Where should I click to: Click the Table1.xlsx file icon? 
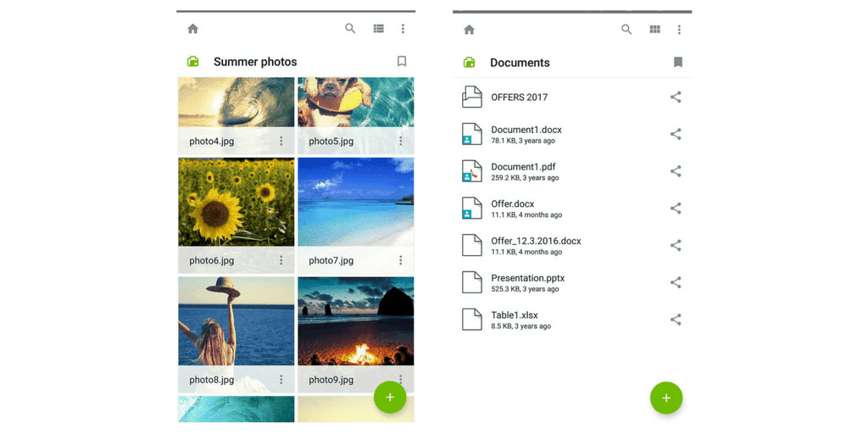[x=471, y=320]
